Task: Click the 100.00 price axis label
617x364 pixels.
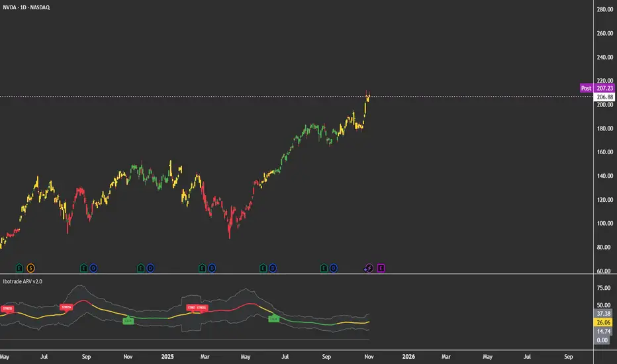Action: point(605,223)
